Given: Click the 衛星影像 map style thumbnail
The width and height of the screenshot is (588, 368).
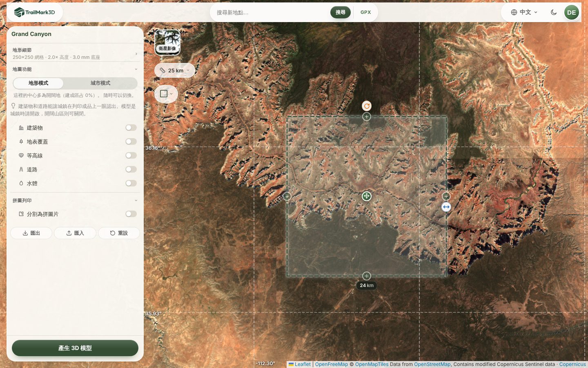Looking at the screenshot, I should click(x=167, y=42).
